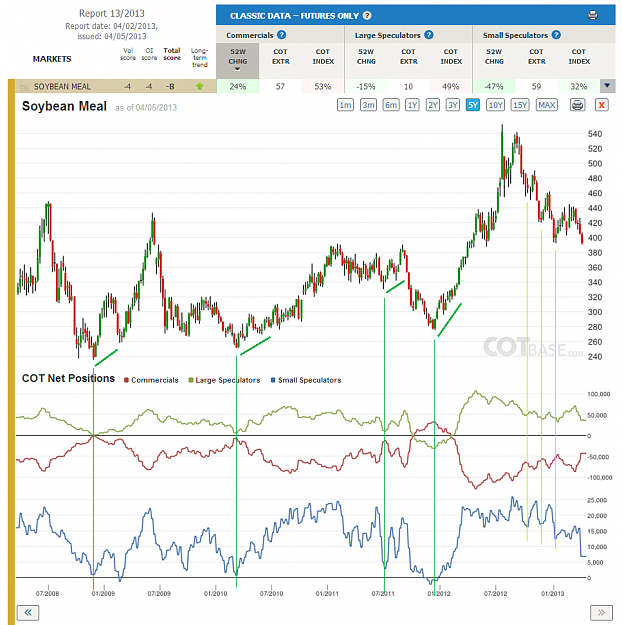Click Small Speculators 52W CHNG column header
The image size is (622, 625).
(x=494, y=57)
